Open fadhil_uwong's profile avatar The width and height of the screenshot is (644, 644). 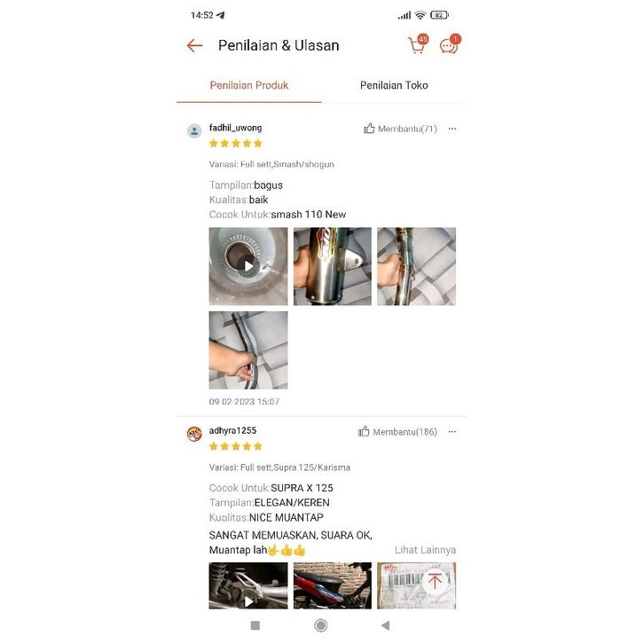point(194,131)
